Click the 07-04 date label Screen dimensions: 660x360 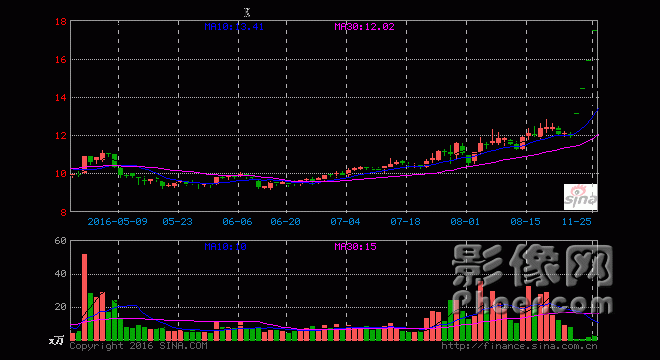pos(345,221)
